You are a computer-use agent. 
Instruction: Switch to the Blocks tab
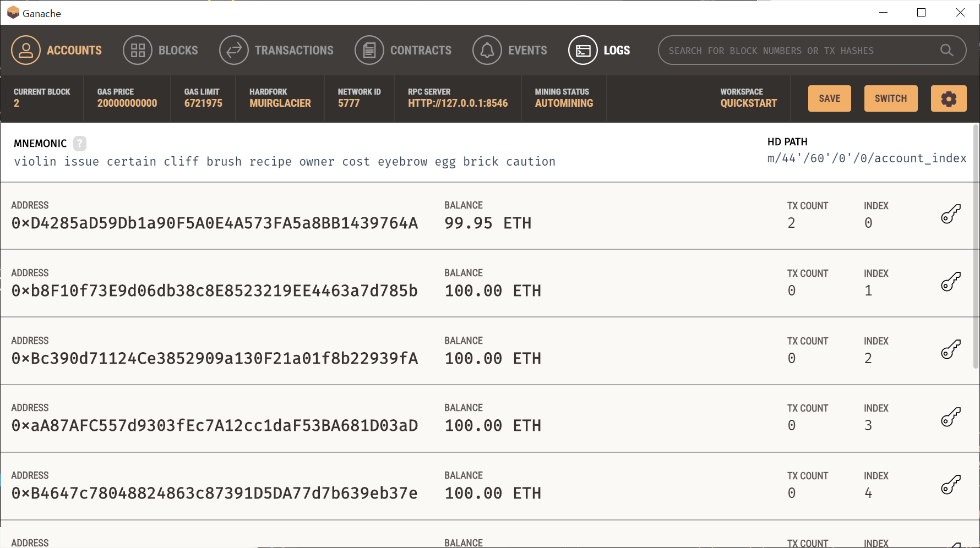pyautogui.click(x=160, y=50)
